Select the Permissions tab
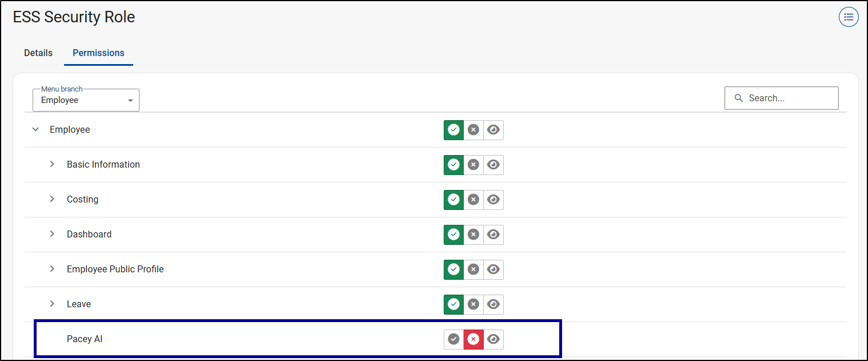868x361 pixels. point(98,53)
